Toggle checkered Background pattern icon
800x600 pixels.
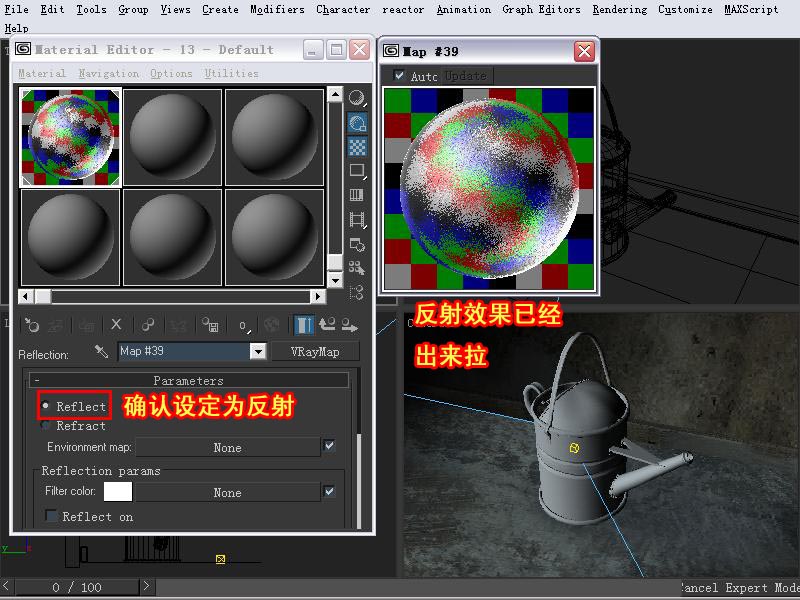pyautogui.click(x=357, y=147)
